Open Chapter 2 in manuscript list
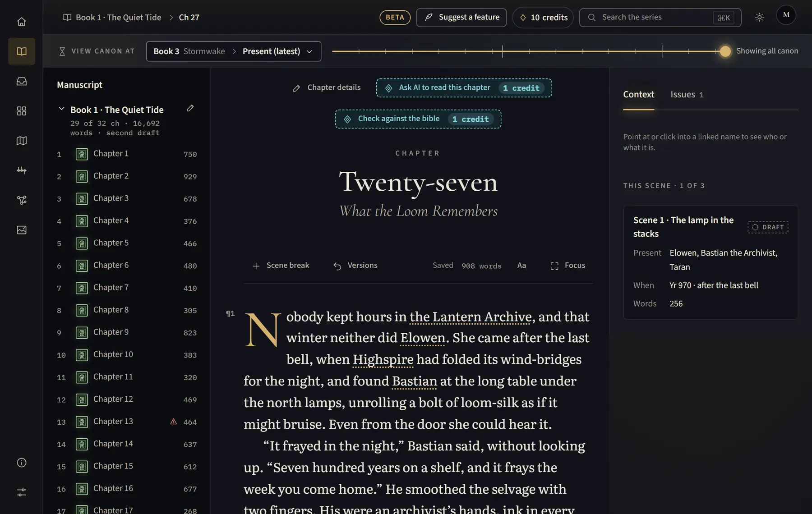Screen dimensions: 812x514 click(127, 176)
